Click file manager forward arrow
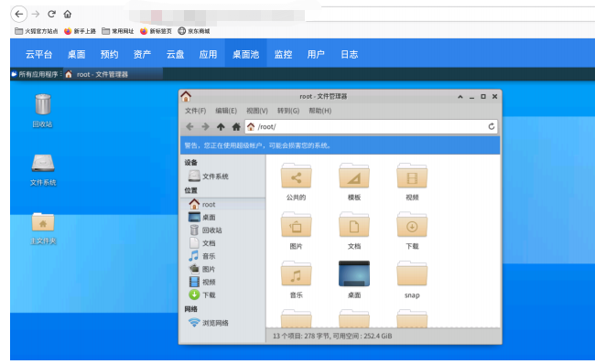595x364 pixels. [x=205, y=126]
